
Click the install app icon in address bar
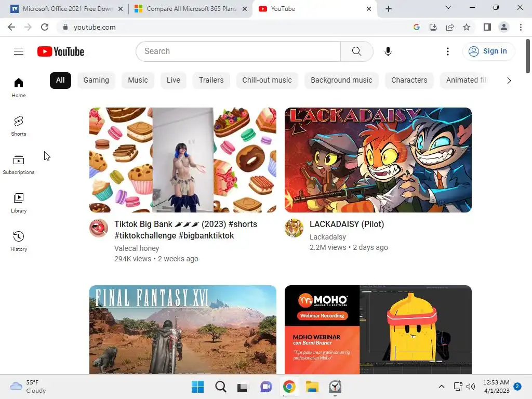click(433, 27)
